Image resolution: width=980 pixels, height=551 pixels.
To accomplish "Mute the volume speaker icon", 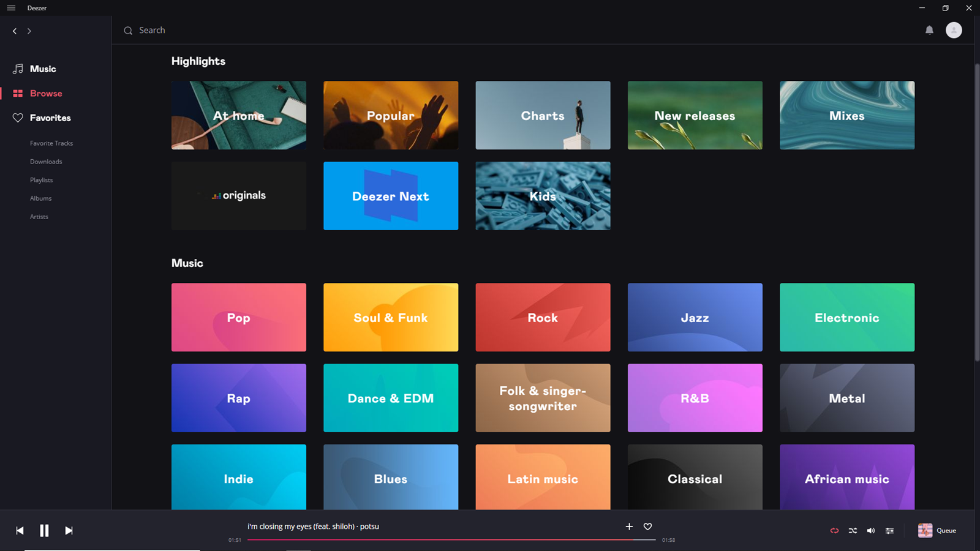I will point(871,531).
